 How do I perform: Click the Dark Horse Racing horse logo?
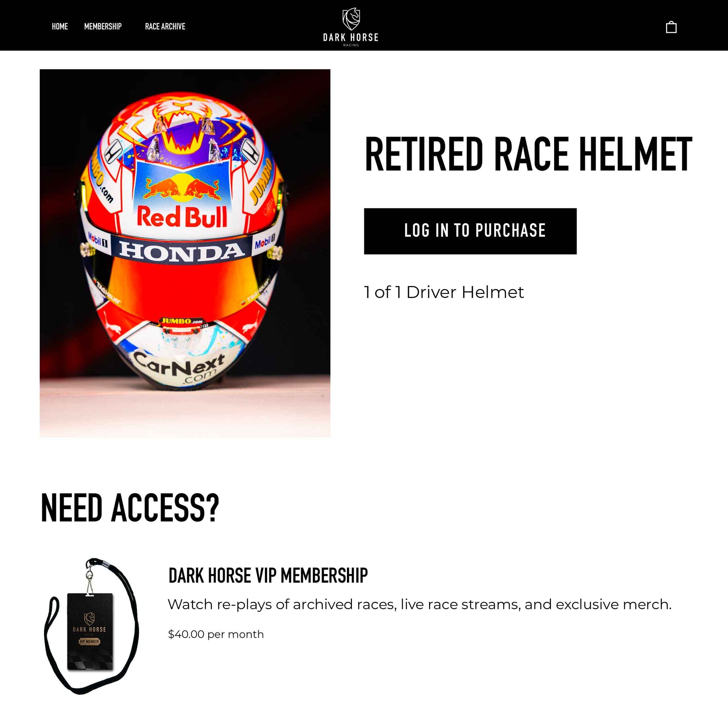coord(351,19)
